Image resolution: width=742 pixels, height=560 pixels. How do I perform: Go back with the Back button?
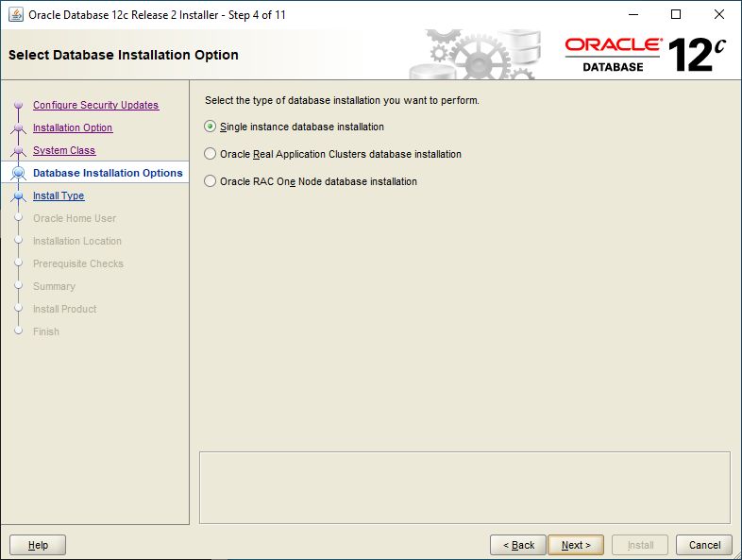pyautogui.click(x=518, y=545)
